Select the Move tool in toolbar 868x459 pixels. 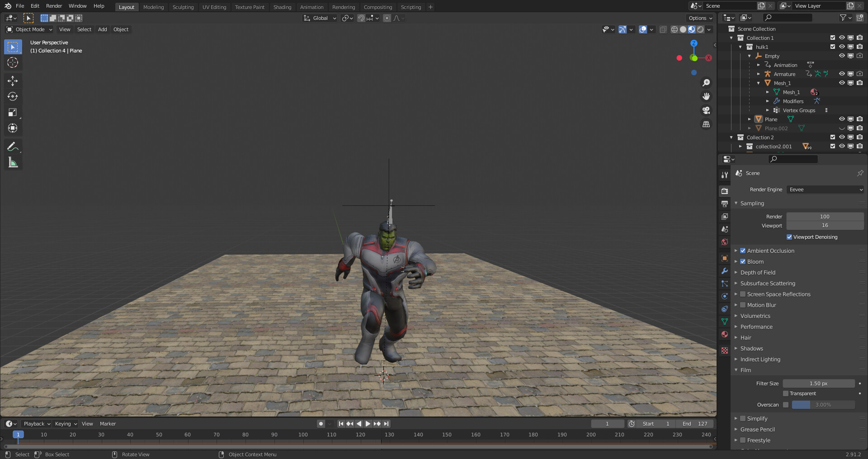pos(13,81)
